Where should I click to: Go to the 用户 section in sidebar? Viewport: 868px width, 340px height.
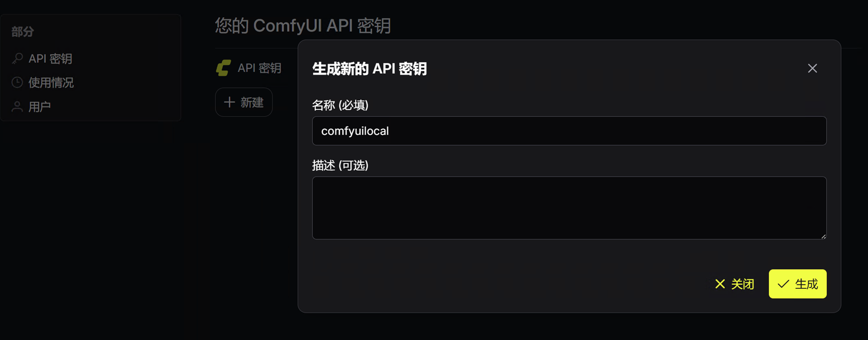coord(40,106)
